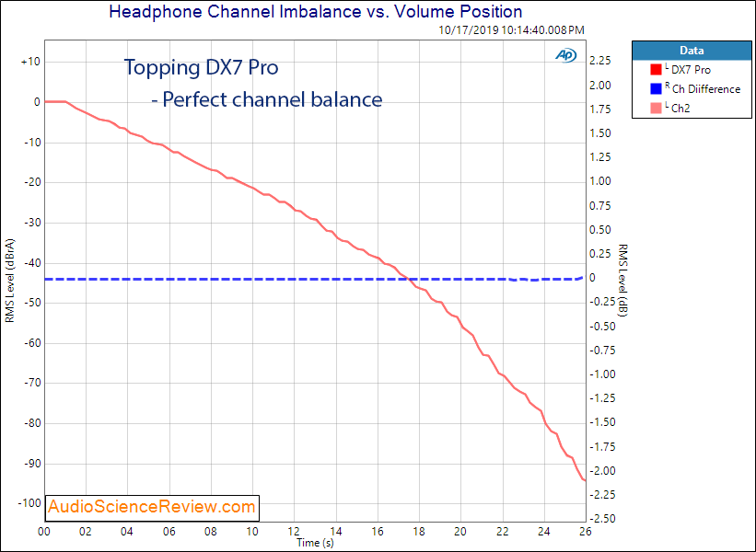This screenshot has width=756, height=552.
Task: Click the '-2.50' tick on the dB axis
Action: [x=602, y=519]
